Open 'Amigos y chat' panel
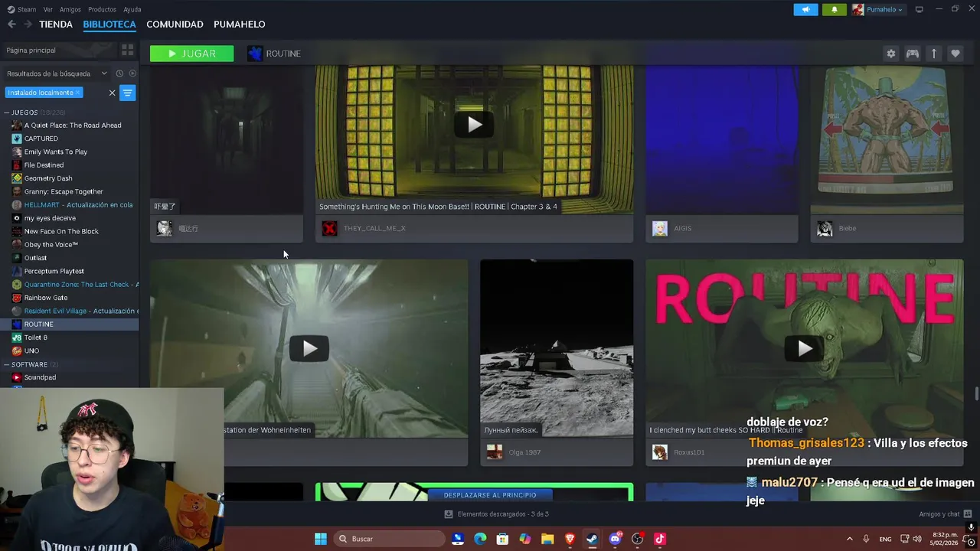Screen dimensions: 980x551 tap(945, 514)
